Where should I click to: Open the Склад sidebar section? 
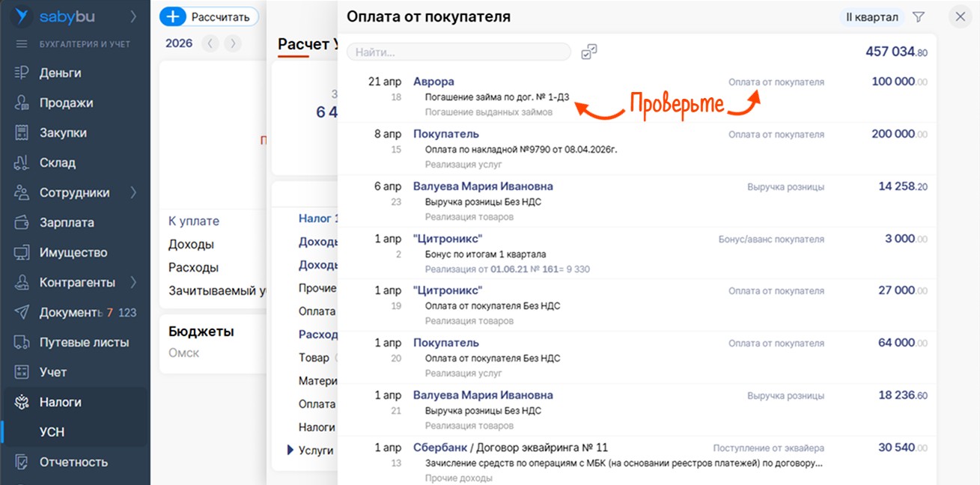click(57, 162)
